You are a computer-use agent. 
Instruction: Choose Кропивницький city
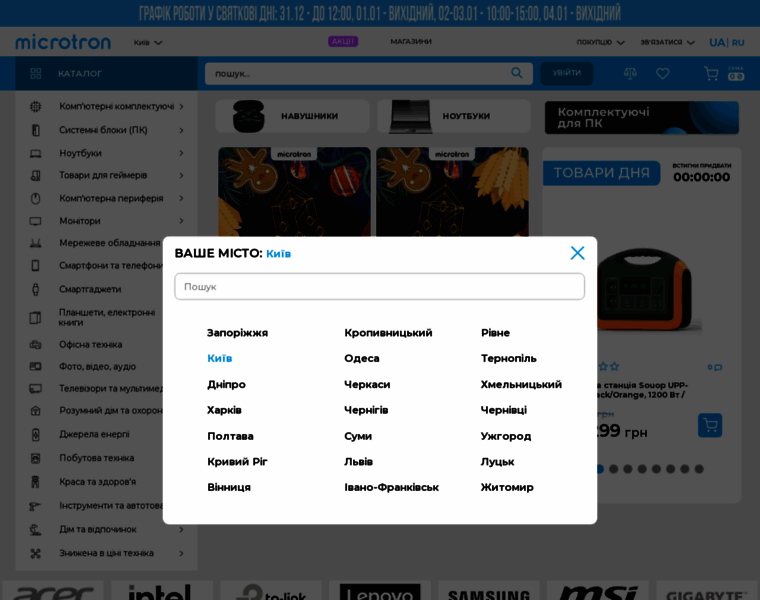tap(388, 333)
